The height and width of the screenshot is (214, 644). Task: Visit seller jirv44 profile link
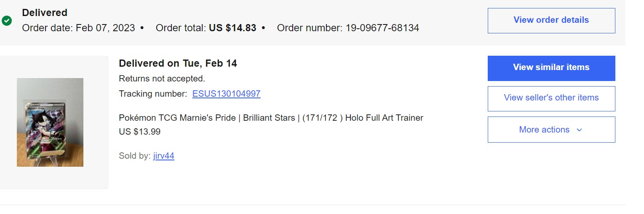tap(164, 156)
